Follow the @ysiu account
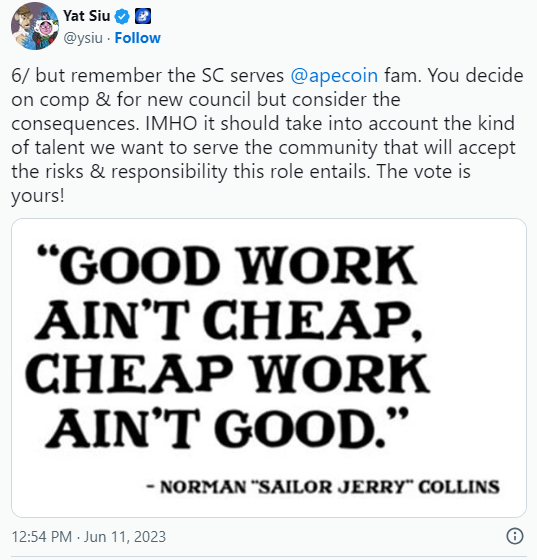The width and height of the screenshot is (537, 560). click(x=137, y=38)
